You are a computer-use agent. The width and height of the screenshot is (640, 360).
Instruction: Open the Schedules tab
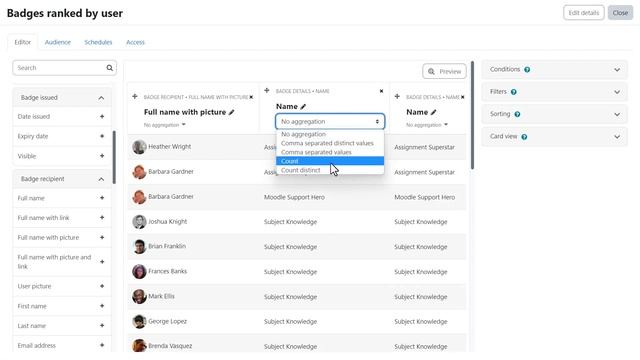click(98, 42)
